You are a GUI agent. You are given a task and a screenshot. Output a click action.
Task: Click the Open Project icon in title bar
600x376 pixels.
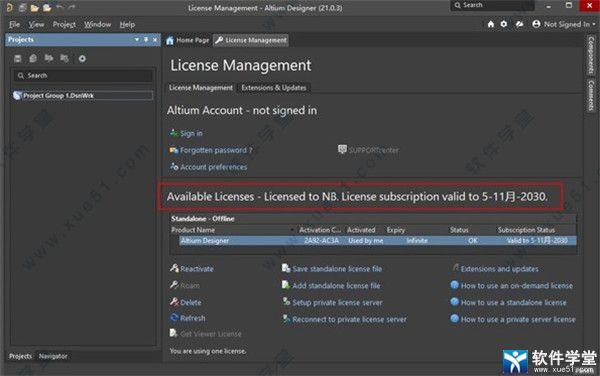[x=47, y=7]
